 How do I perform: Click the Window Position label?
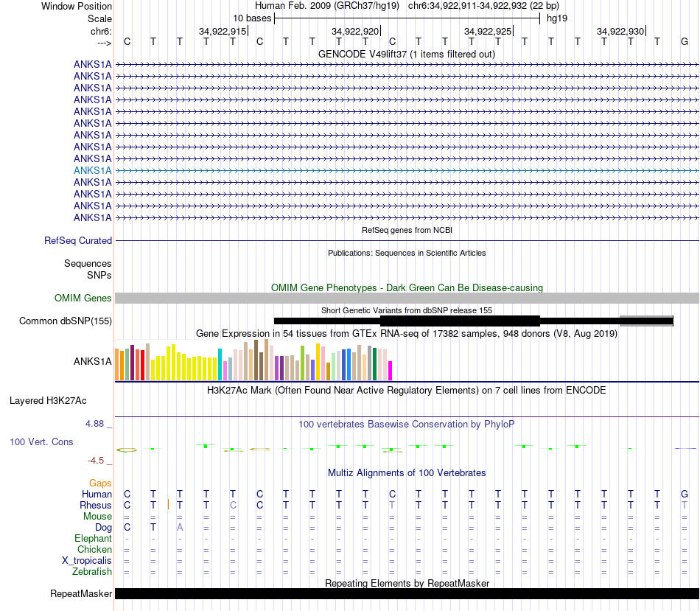77,6
